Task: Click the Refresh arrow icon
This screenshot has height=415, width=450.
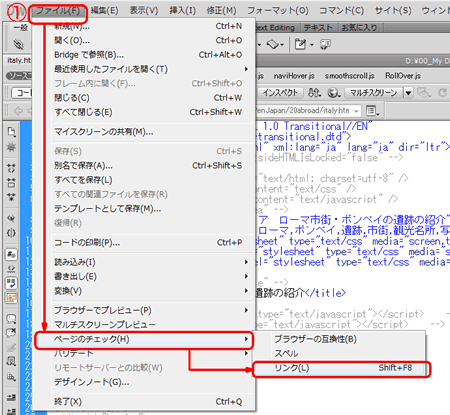Action: pos(443,92)
